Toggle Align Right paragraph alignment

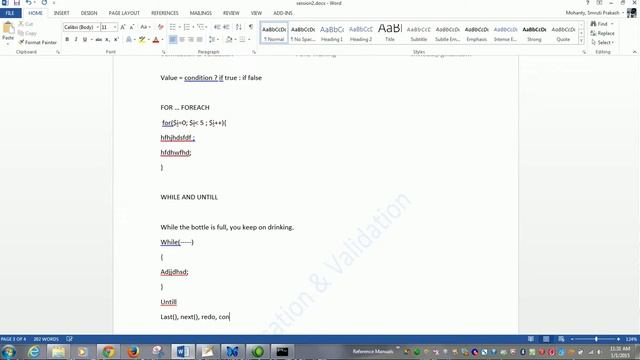pyautogui.click(x=191, y=40)
